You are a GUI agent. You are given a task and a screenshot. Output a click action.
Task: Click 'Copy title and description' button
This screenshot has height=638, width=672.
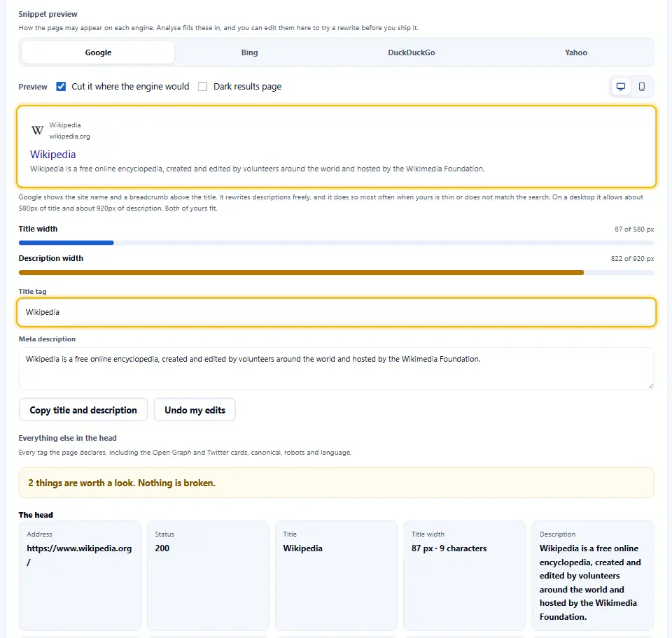[x=83, y=410]
